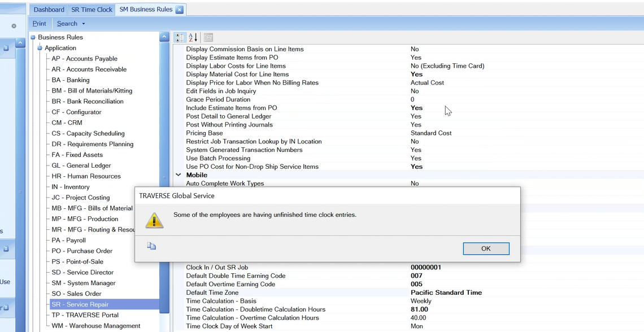Click Grace Period Duration value 0
This screenshot has height=332, width=644.
click(x=412, y=99)
